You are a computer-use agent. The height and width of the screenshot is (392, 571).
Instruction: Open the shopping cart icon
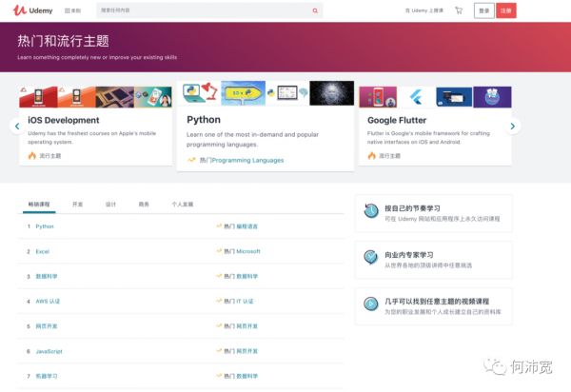click(x=458, y=11)
